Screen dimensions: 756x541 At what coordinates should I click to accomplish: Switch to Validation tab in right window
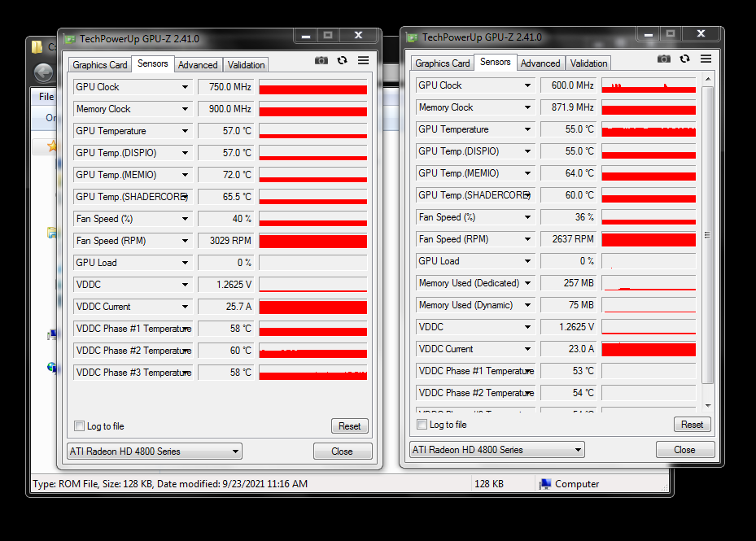coord(588,63)
